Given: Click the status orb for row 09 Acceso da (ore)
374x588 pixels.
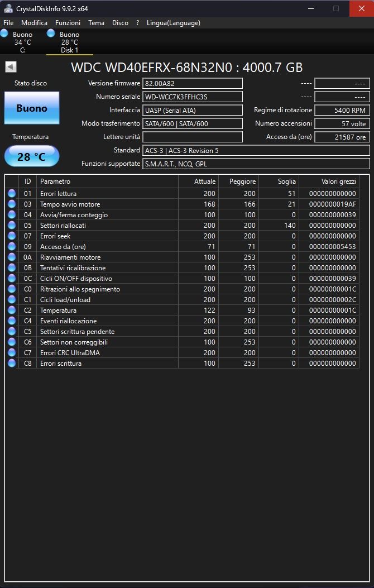Looking at the screenshot, I should 12,246.
